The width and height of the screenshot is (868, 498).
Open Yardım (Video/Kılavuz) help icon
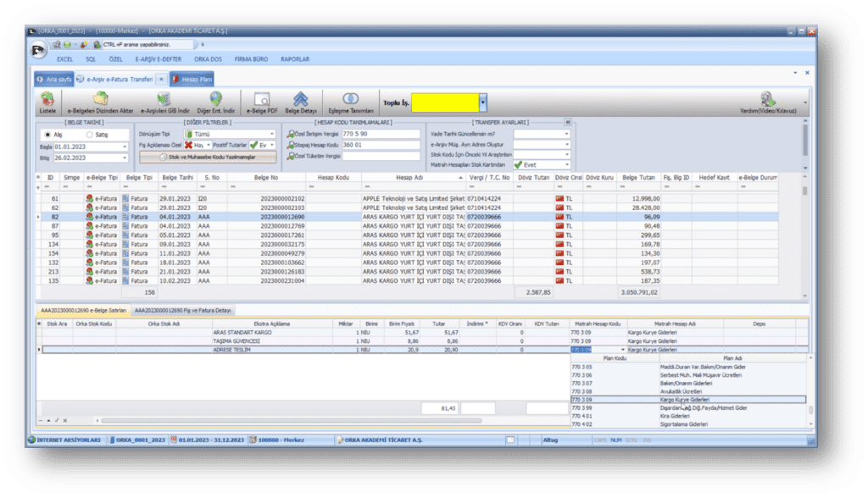pyautogui.click(x=768, y=103)
